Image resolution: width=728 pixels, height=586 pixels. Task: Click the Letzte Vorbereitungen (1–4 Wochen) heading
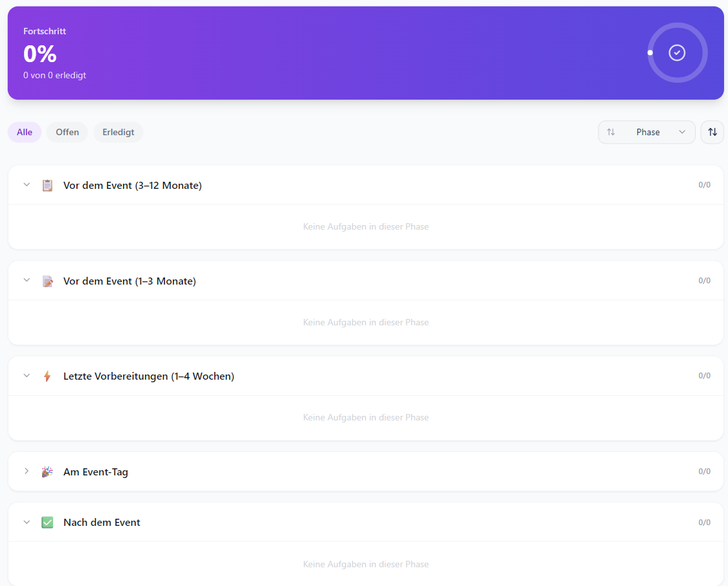[149, 376]
